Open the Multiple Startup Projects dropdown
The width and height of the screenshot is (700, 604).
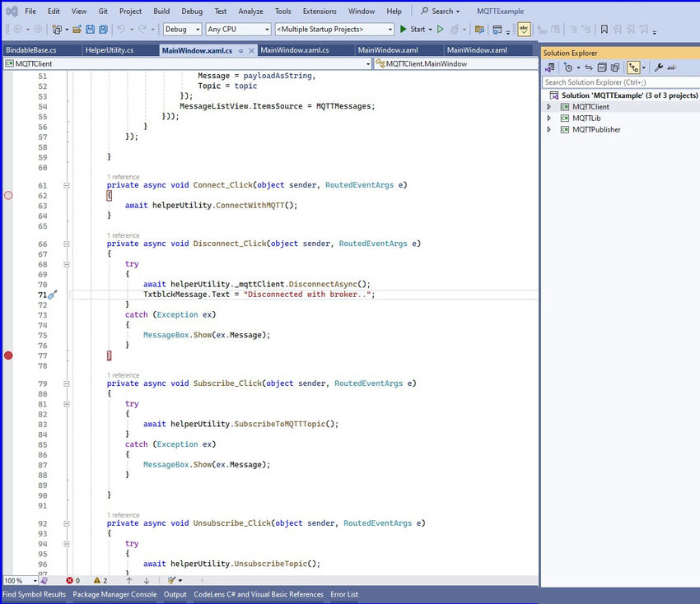(334, 30)
